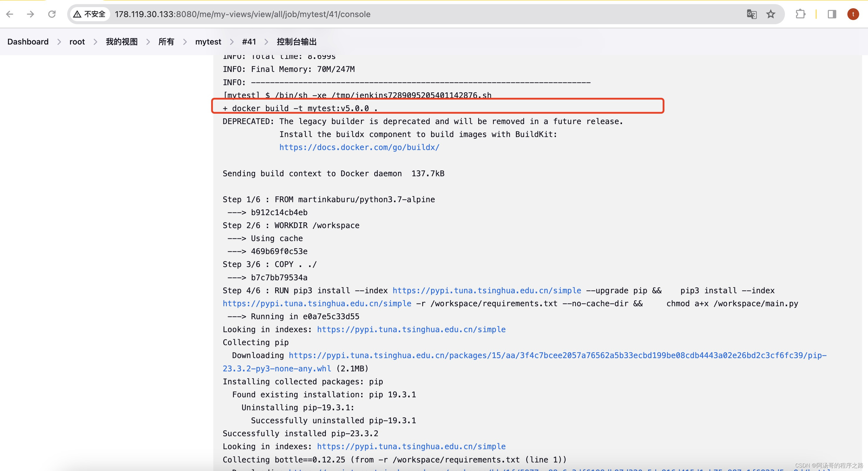Image resolution: width=868 pixels, height=471 pixels.
Task: Click Step 1/6 FROM martinkaburu line
Action: [329, 200]
